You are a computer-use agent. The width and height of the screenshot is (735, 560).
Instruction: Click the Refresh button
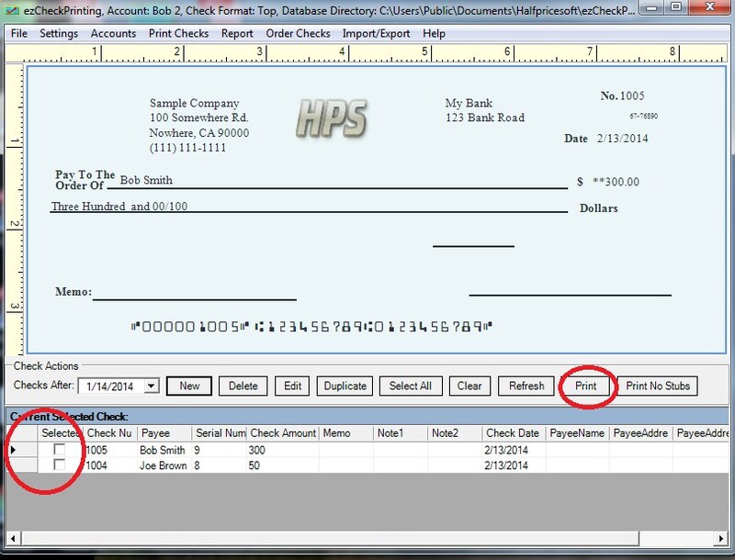click(526, 386)
